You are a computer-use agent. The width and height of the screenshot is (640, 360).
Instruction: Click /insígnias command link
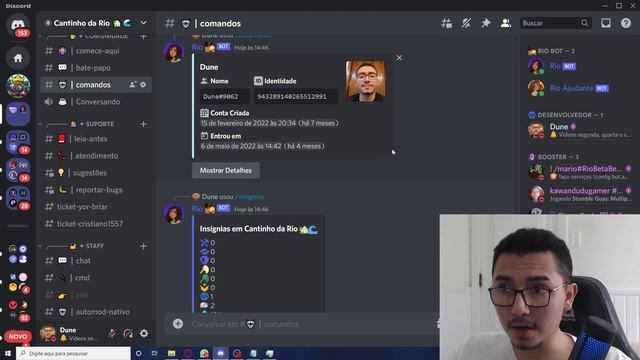tap(250, 197)
